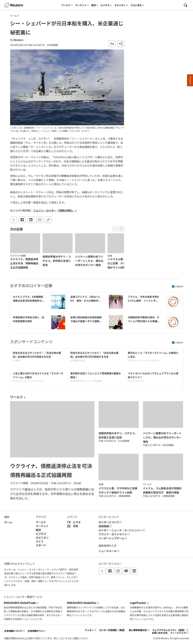Screen dimensions: 193x644
Task: Go to ホーム in the footer
Action: click(x=8, y=522)
